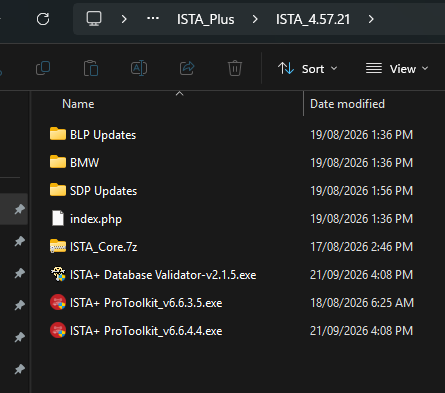Open the Sort dropdown

(308, 69)
